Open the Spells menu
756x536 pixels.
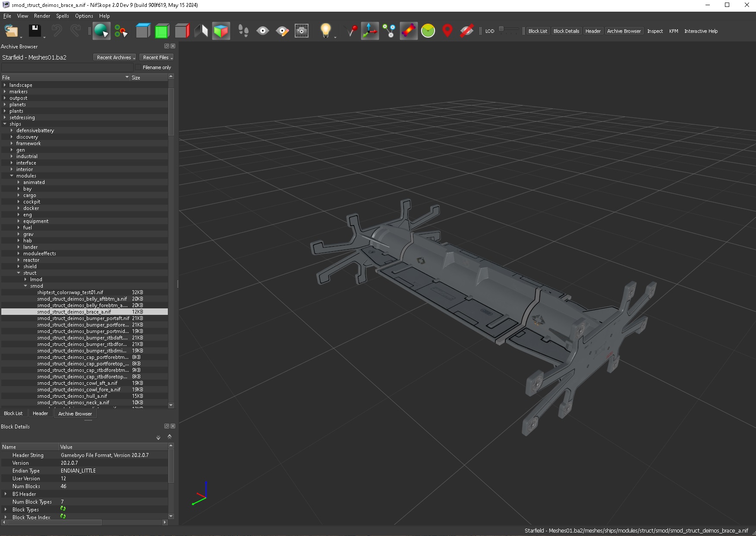pos(63,16)
